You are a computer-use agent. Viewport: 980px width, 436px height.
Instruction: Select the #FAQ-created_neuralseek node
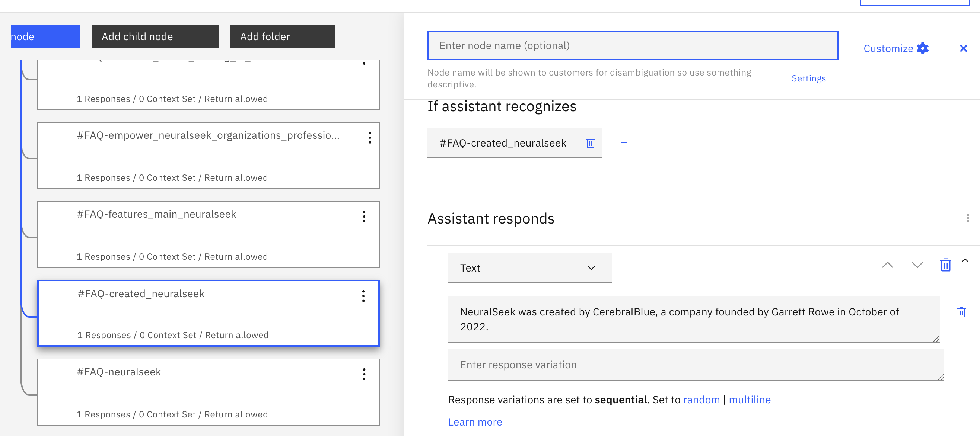(209, 314)
